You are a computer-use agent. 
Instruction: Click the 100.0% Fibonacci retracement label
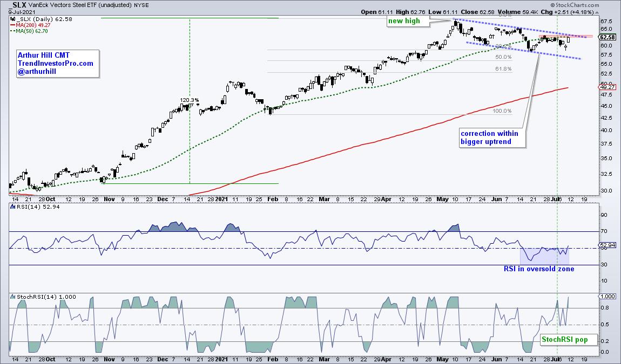502,111
